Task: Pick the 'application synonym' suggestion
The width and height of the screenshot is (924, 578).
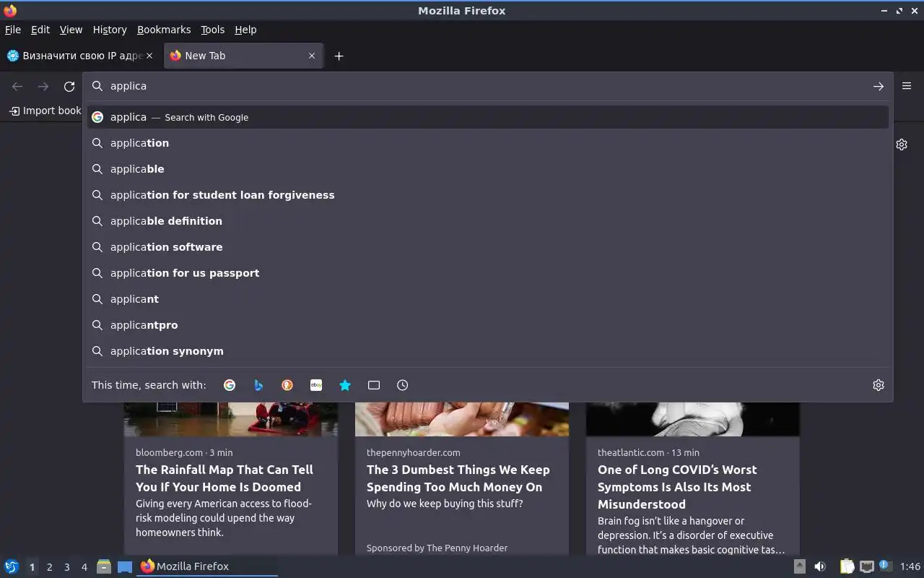Action: 488,351
